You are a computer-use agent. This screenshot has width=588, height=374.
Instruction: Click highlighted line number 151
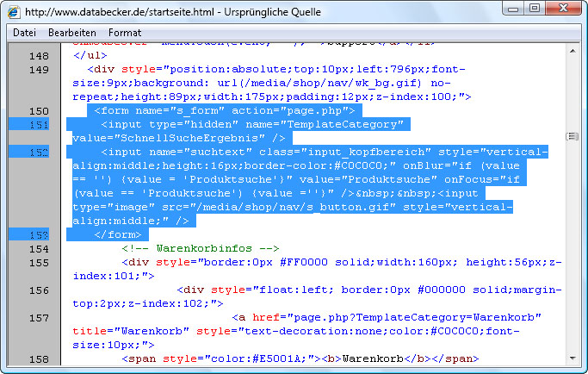pos(38,125)
